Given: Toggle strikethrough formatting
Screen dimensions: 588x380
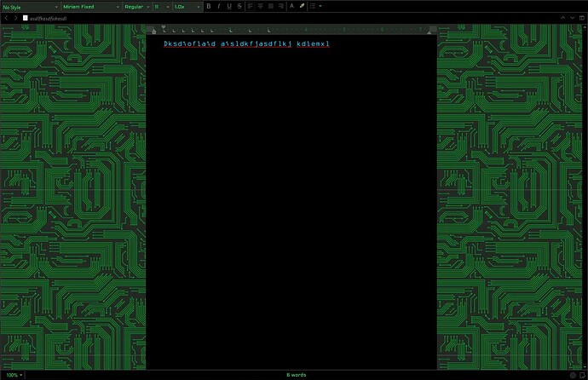Looking at the screenshot, I should pos(239,6).
